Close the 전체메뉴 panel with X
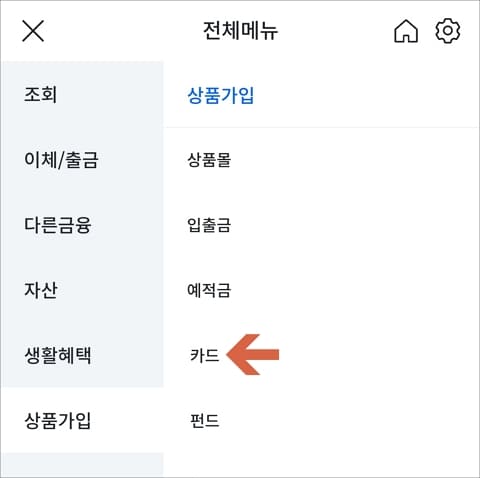 tap(33, 31)
